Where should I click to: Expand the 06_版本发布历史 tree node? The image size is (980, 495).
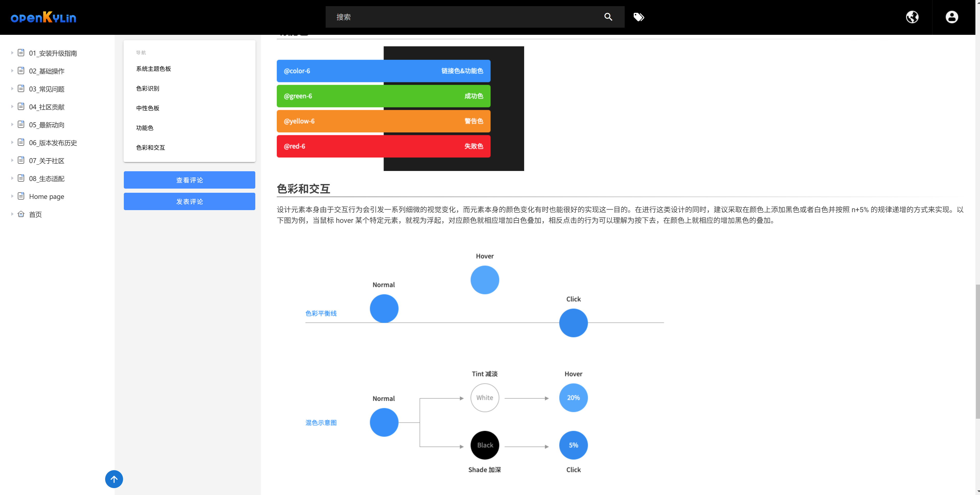click(12, 142)
